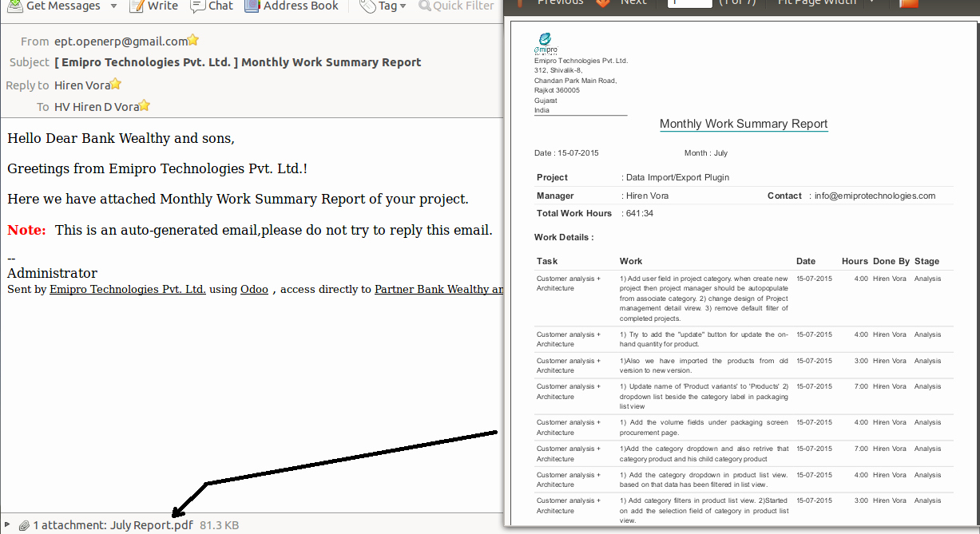The image size is (980, 534).
Task: Click contact info@emiprotechnologies.com in PDF
Action: (x=875, y=196)
